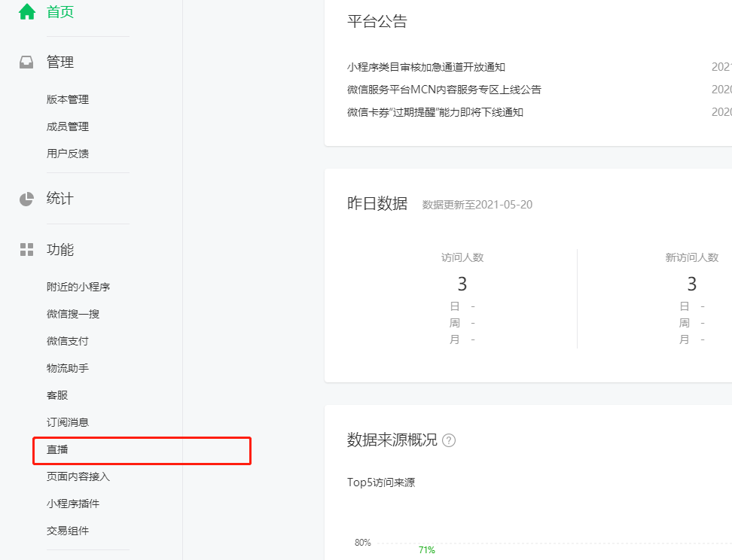Open 版本管理 in the sidebar
Viewport: 732px width, 560px height.
coord(68,99)
